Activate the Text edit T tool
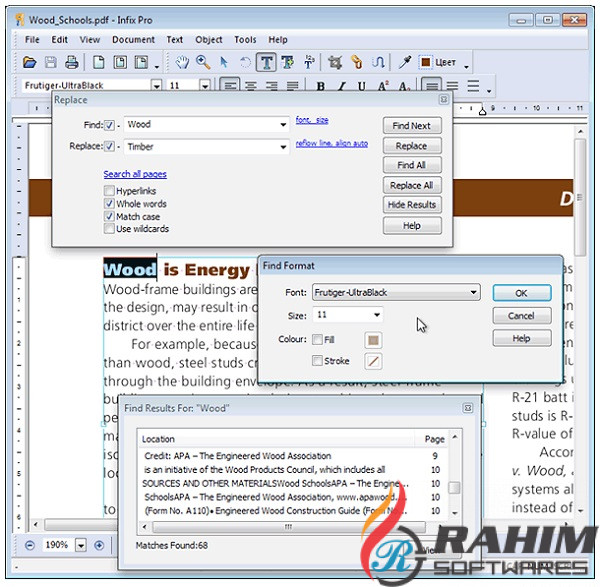 pos(266,62)
